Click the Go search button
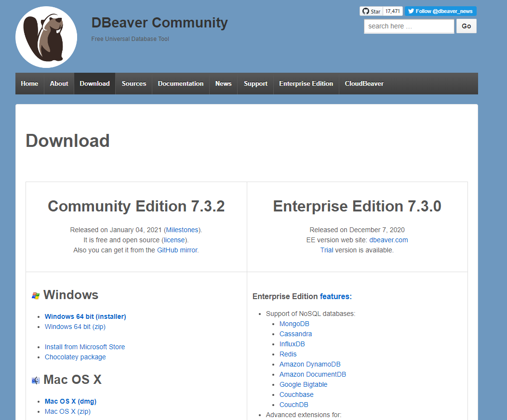507x420 pixels. (x=466, y=26)
